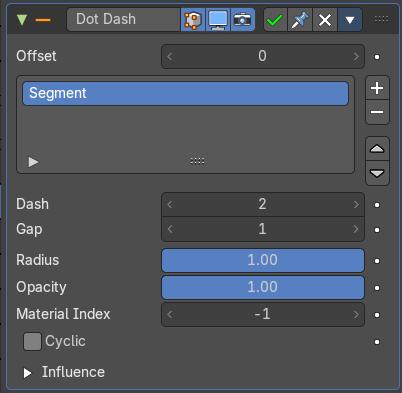Decrease the Offset value
Screen dimensions: 402x393
[170, 56]
